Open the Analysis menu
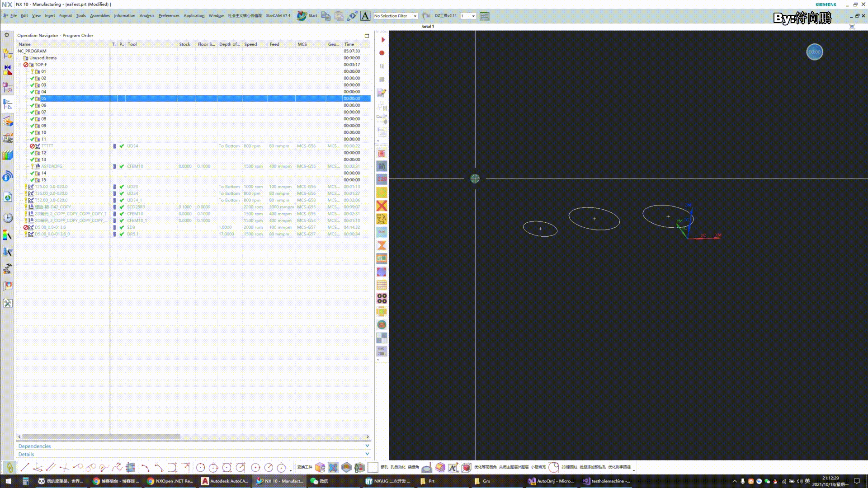Viewport: 868px width, 488px height. coord(146,16)
